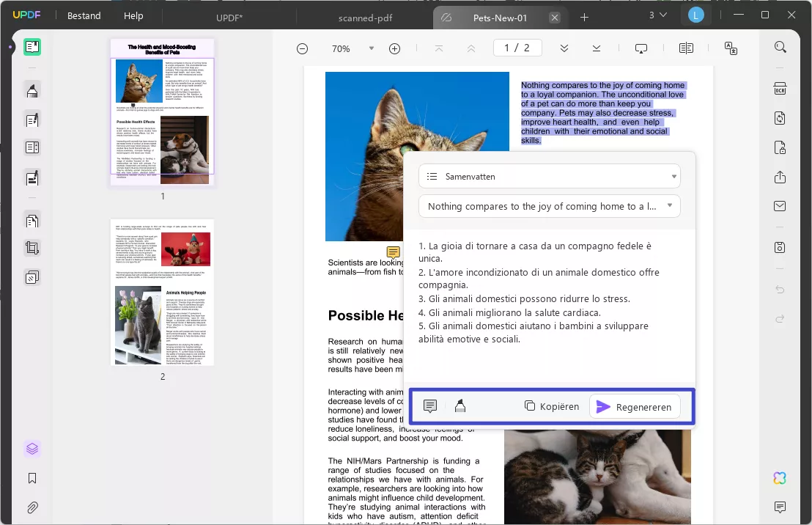Screen dimensions: 812x525
Task: Switch to the scanned-pdf tab
Action: pos(364,18)
